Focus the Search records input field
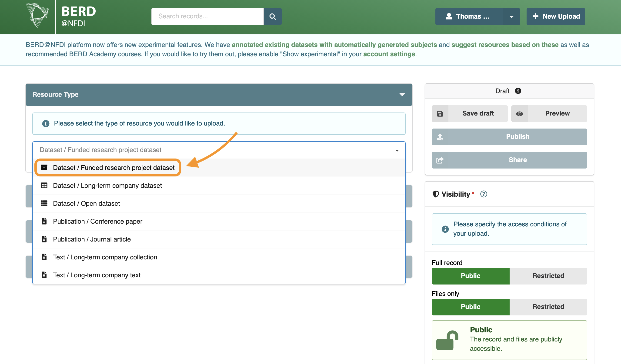 point(207,17)
